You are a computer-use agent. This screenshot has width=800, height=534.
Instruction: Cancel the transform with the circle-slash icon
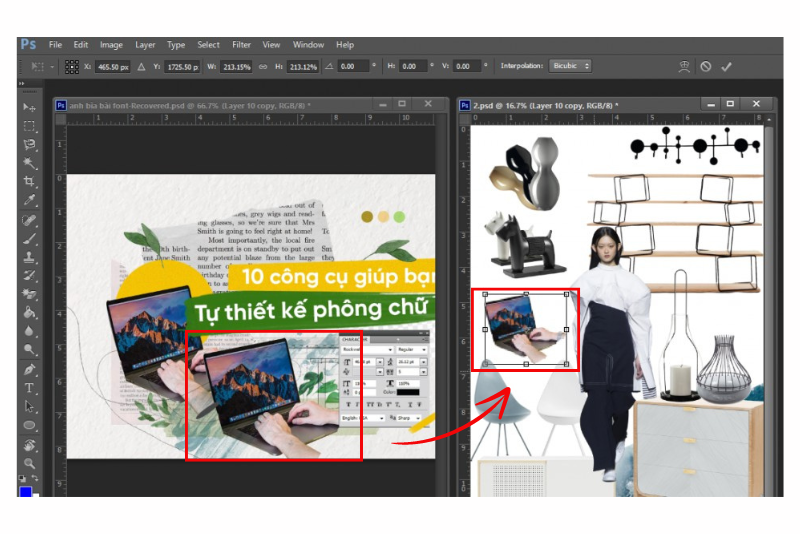point(706,66)
